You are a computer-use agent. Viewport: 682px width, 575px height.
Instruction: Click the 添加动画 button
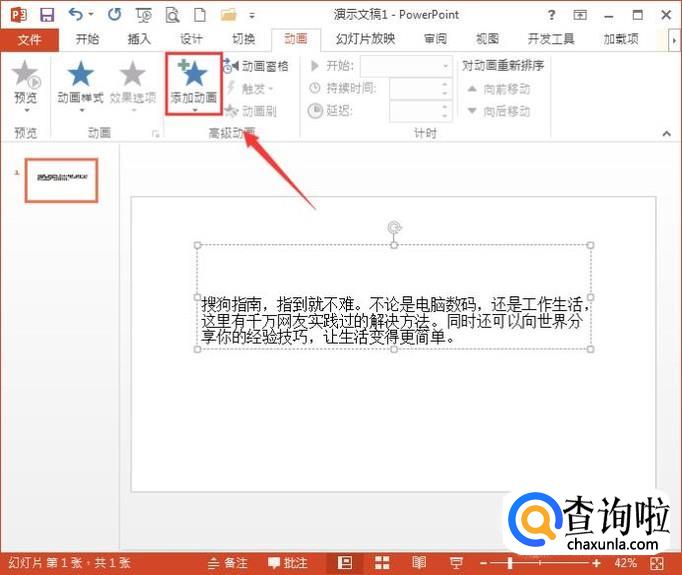pos(194,84)
